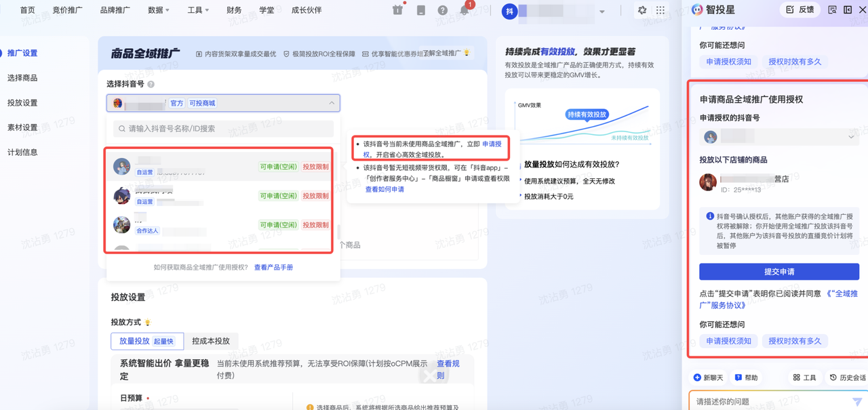Open the 竞价推广 menu

68,10
